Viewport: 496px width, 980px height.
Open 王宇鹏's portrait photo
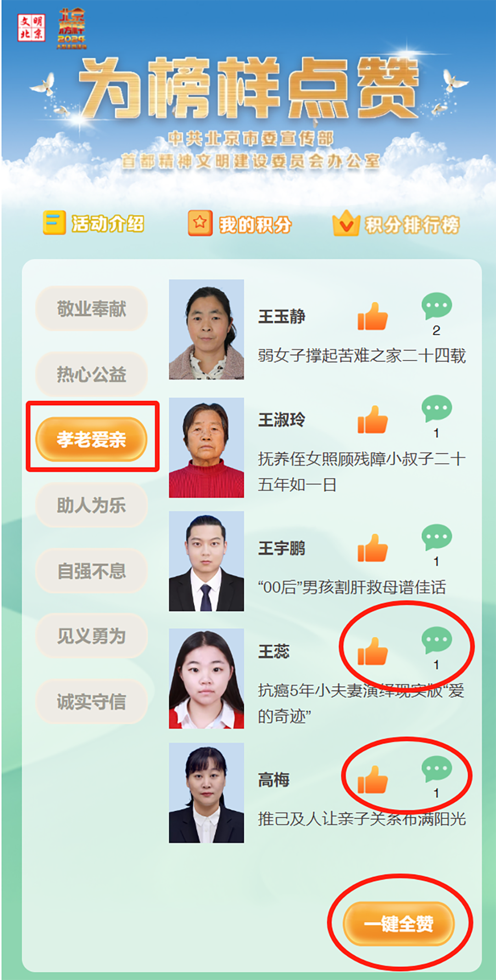click(x=206, y=561)
